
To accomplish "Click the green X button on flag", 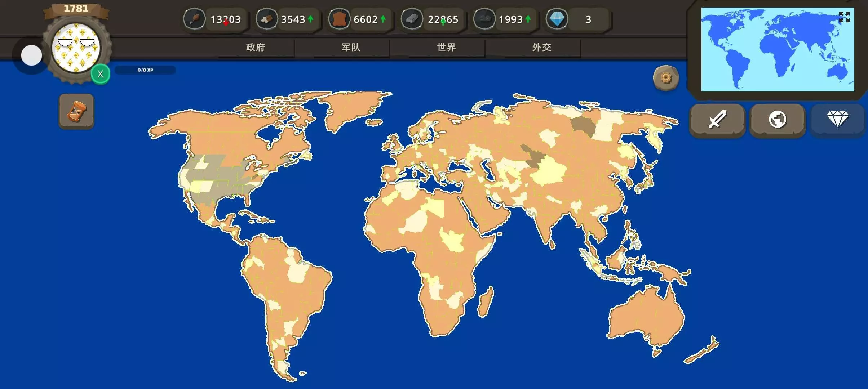I will (x=101, y=74).
